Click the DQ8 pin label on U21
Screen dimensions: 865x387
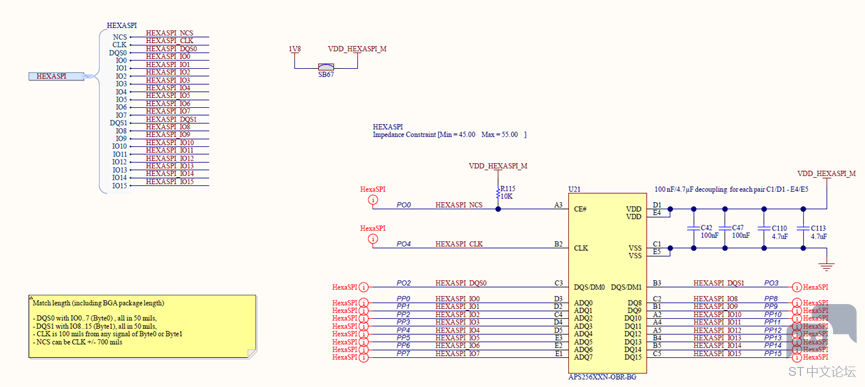point(634,303)
